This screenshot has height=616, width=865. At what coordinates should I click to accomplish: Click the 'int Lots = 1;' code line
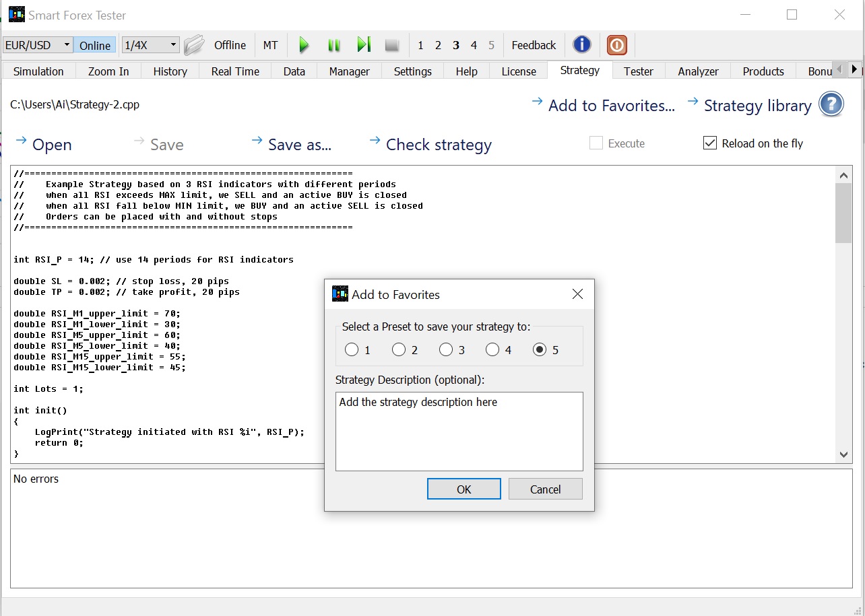click(x=50, y=388)
